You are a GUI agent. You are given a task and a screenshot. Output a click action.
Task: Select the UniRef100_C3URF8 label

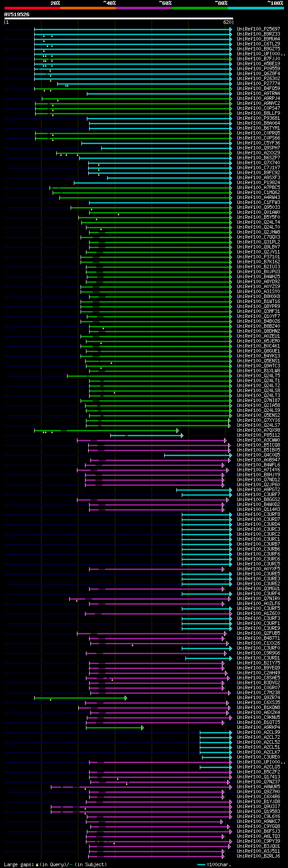[258, 514]
